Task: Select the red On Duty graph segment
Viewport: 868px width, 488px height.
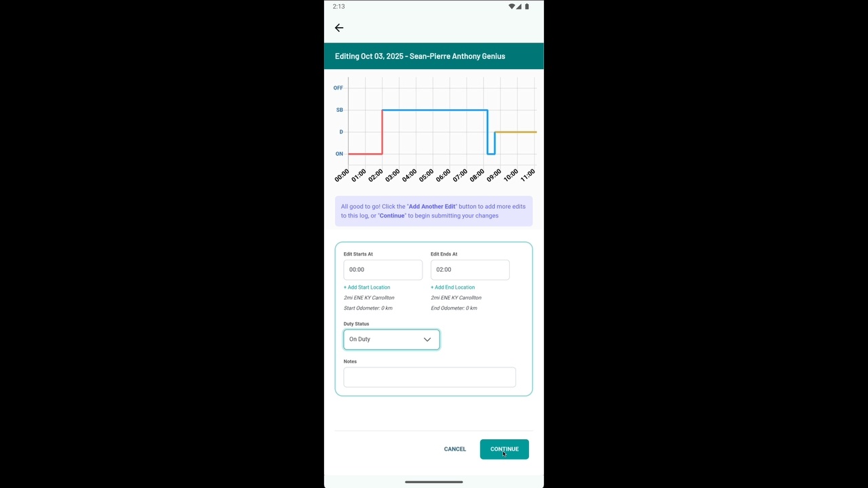Action: [x=365, y=154]
